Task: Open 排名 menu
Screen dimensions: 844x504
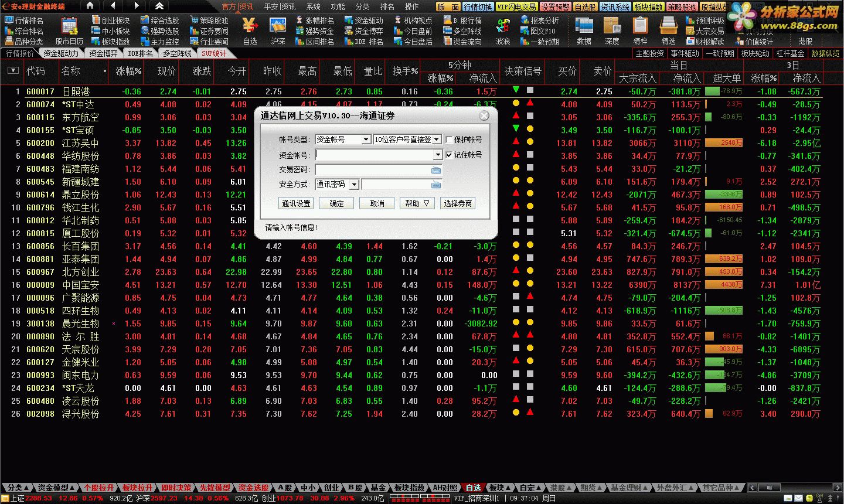Action: [387, 6]
